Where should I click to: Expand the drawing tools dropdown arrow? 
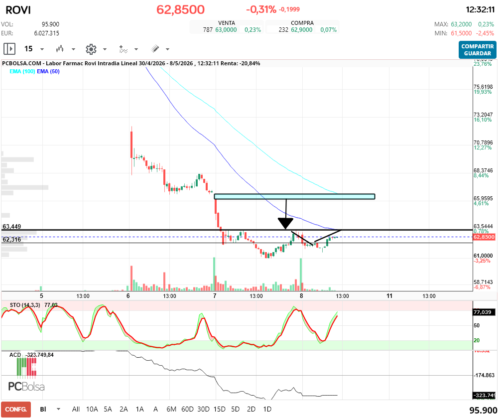[167, 49]
